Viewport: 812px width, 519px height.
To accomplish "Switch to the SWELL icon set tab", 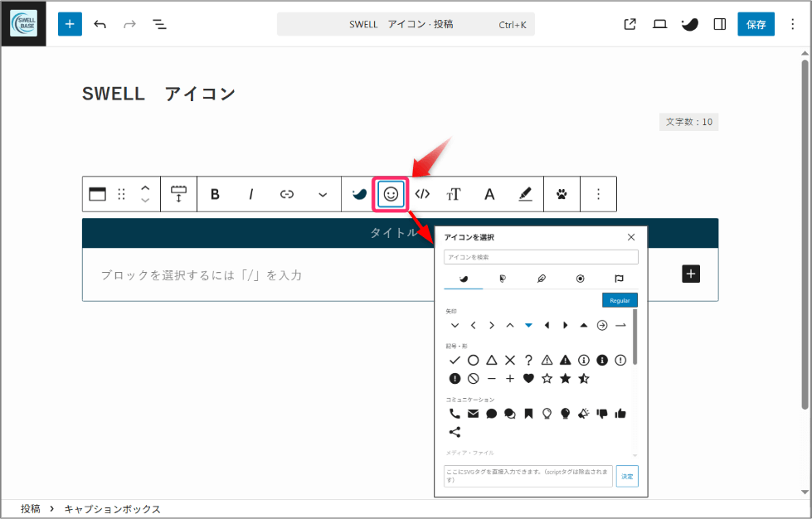I will [464, 279].
